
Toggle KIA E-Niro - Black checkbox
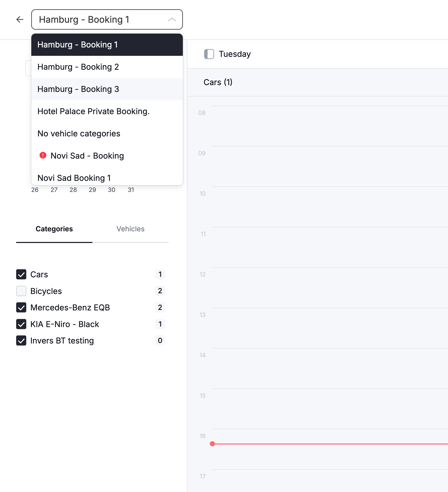(21, 324)
